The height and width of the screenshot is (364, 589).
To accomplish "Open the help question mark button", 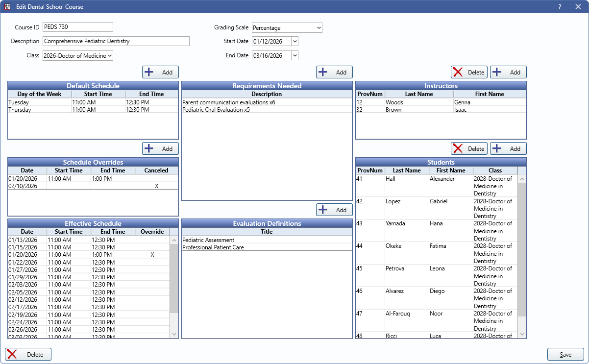I will (x=560, y=7).
